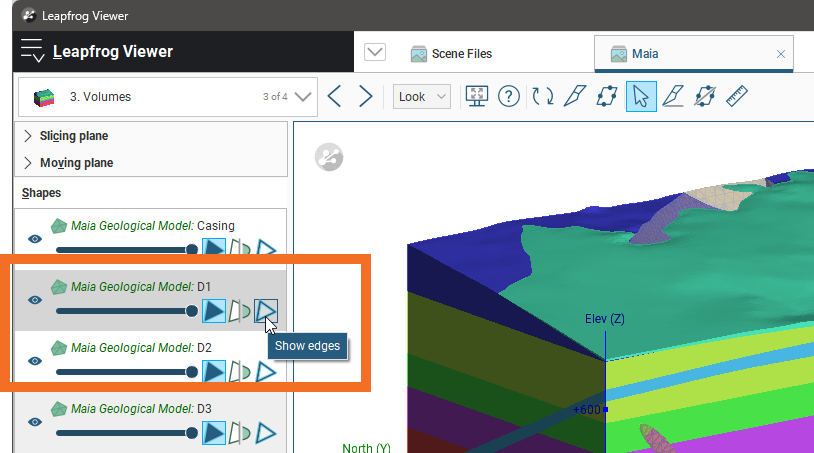814x453 pixels.
Task: Toggle visibility of the D2 shape
Action: 35,361
